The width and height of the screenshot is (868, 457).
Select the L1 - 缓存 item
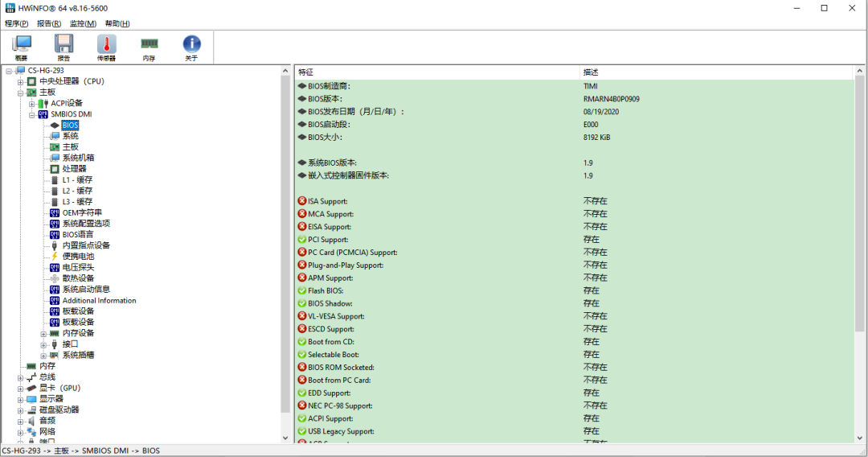click(77, 179)
